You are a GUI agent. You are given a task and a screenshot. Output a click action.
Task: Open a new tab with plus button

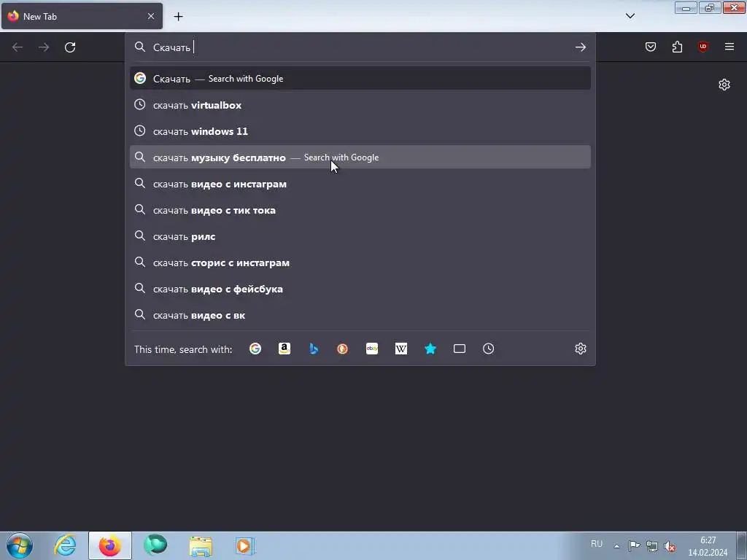(x=178, y=17)
